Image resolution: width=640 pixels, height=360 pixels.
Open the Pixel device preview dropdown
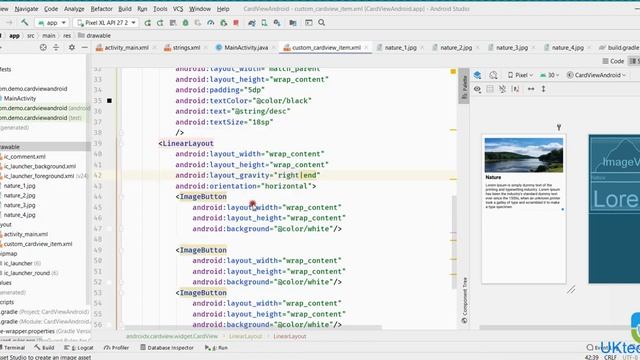[x=520, y=75]
